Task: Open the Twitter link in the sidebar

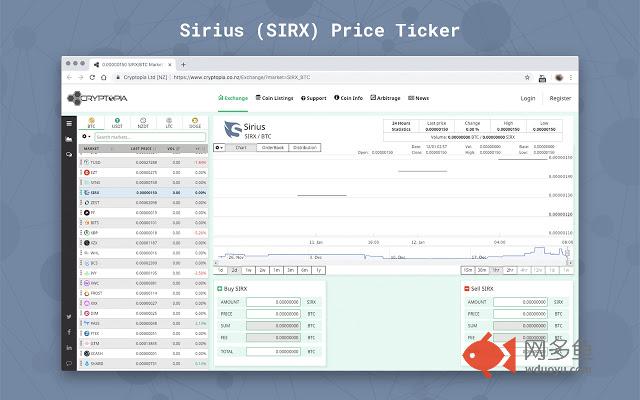Action: 69,316
